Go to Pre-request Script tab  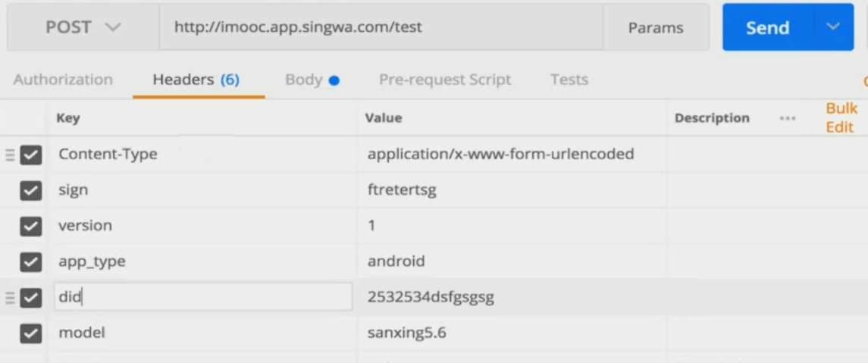tap(445, 80)
